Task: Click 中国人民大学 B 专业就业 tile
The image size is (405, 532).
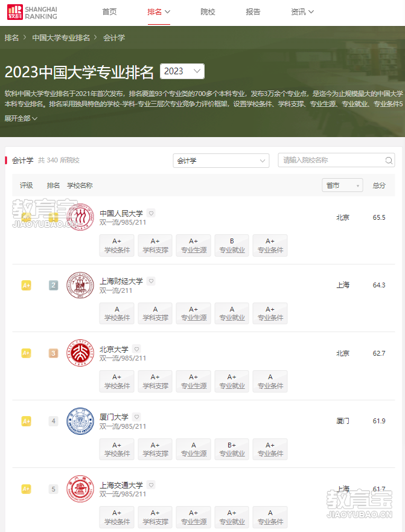Action: tap(232, 245)
